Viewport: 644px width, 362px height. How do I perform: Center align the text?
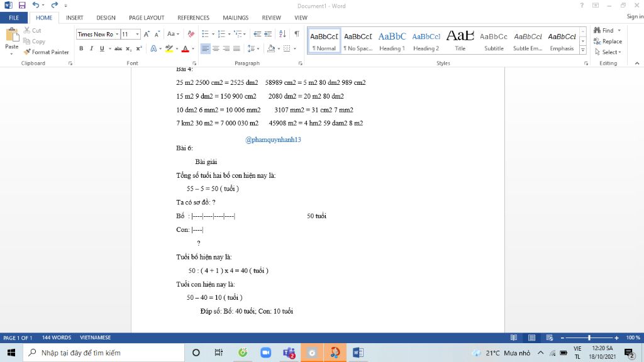coord(216,48)
